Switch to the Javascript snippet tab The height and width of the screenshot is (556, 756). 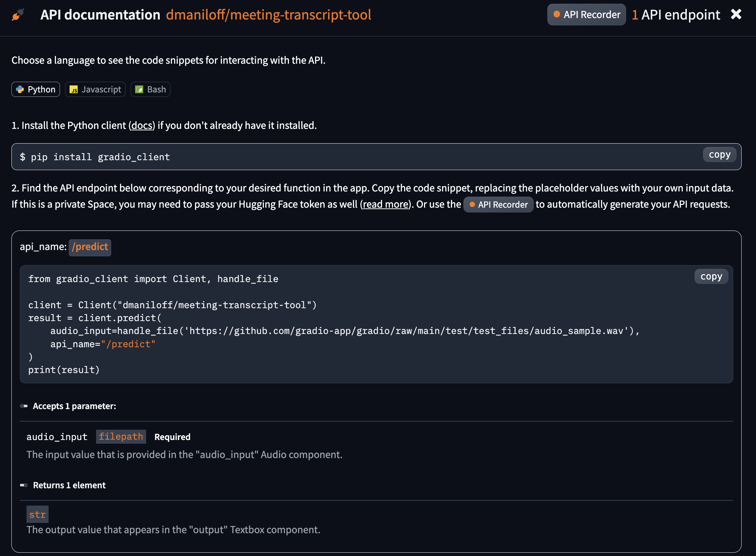point(95,89)
